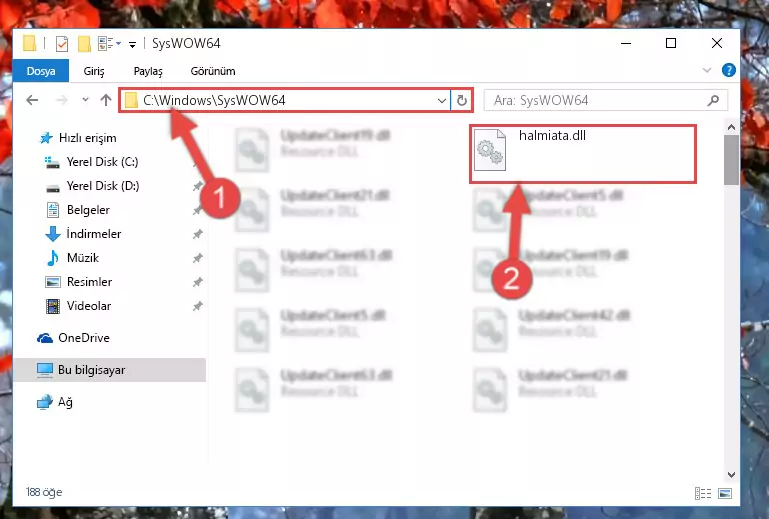Switch to large icons view in status bar
This screenshot has width=769, height=519.
(x=724, y=493)
